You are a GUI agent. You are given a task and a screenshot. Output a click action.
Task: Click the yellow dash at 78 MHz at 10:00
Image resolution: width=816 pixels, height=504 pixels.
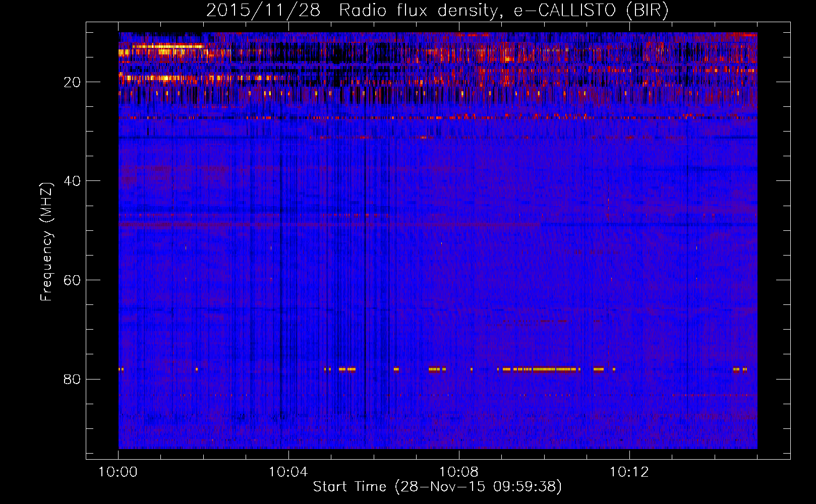[121, 369]
